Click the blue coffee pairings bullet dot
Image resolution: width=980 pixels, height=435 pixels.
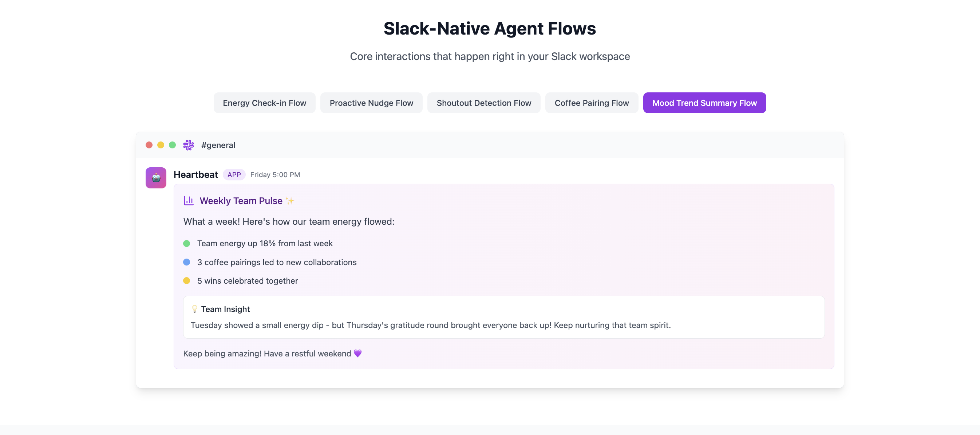[x=186, y=262]
